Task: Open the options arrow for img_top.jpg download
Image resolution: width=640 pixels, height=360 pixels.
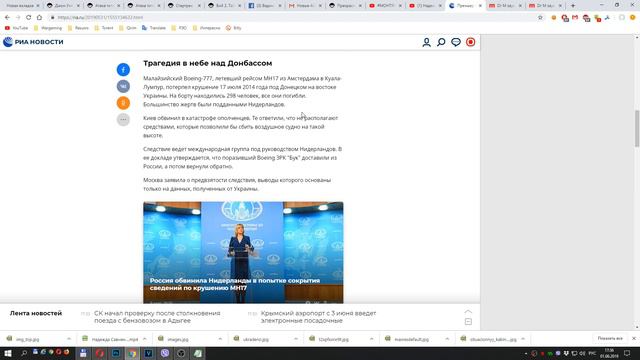Action: tap(69, 339)
